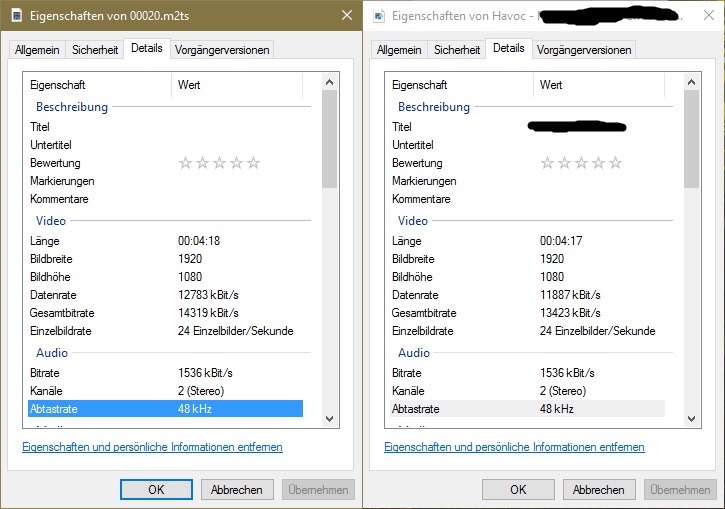Viewport: 725px width, 509px height.
Task: Click scroll-up arrow in Havoc details list
Action: point(691,82)
